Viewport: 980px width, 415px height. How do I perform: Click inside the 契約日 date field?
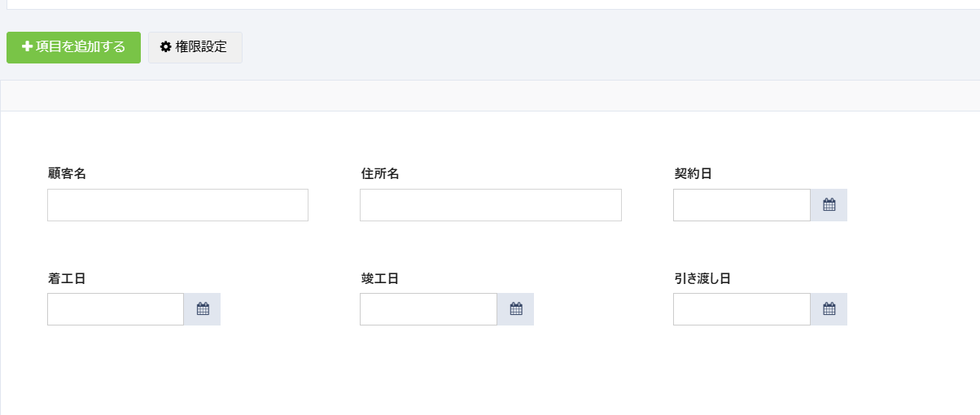click(742, 205)
